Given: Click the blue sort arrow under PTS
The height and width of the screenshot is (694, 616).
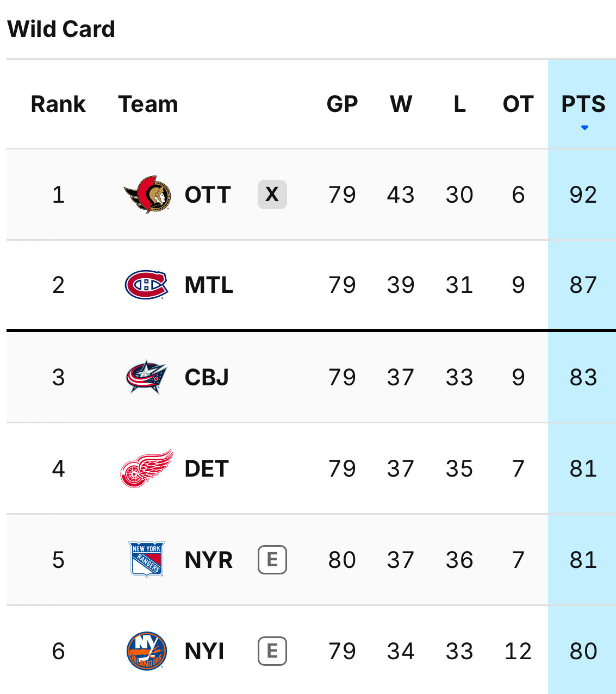Looking at the screenshot, I should point(584,128).
